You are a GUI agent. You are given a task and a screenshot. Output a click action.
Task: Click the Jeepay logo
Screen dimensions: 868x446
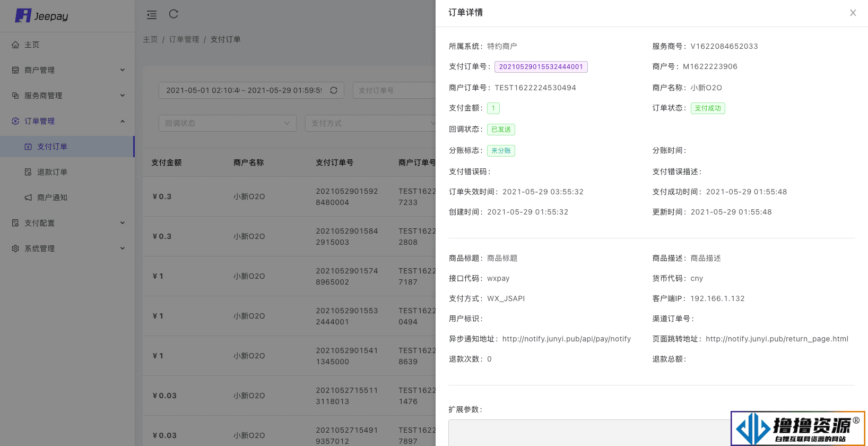[x=41, y=16]
